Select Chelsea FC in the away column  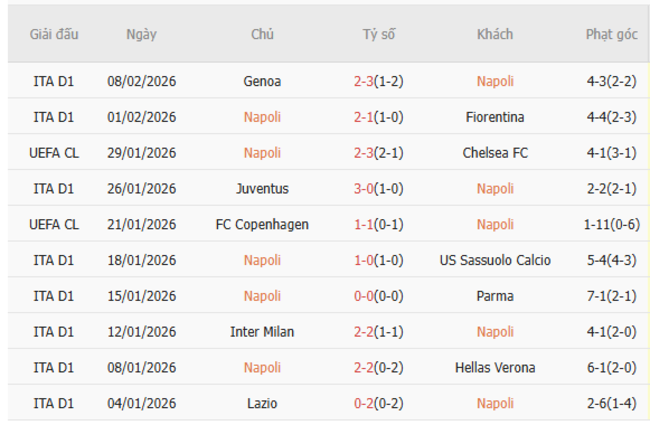[x=495, y=153]
